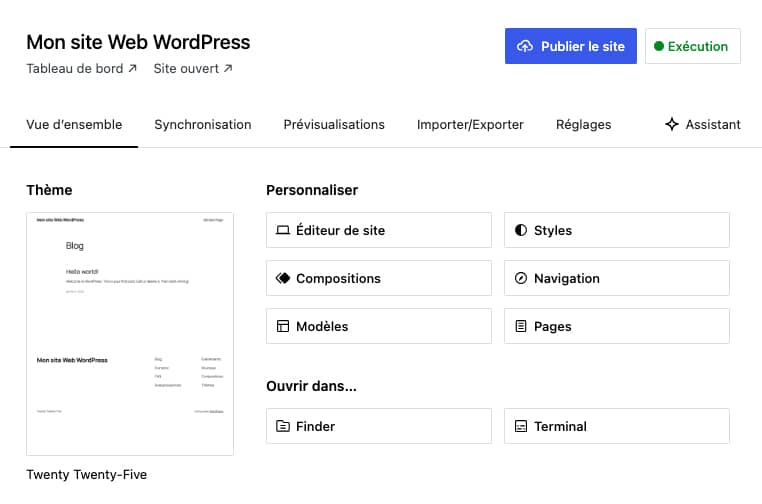Click the cloud upload icon in Publier le site
This screenshot has height=504, width=762.
(525, 46)
